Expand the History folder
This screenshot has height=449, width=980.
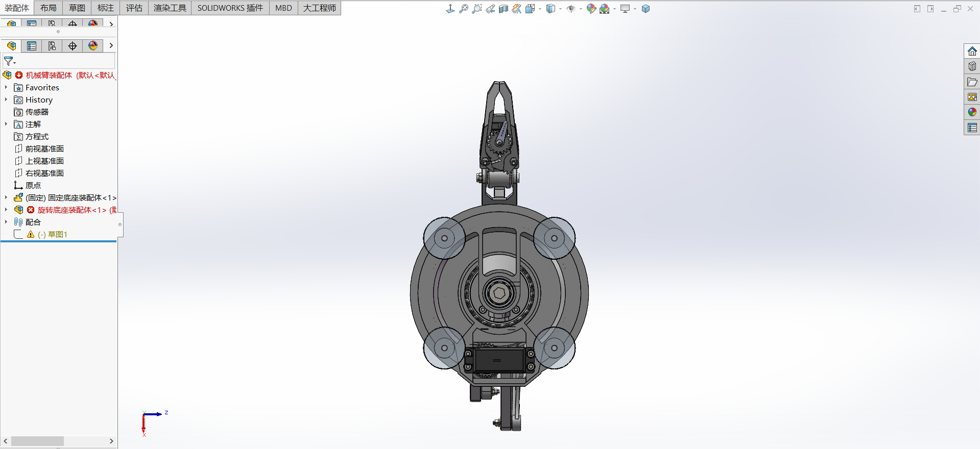point(6,99)
